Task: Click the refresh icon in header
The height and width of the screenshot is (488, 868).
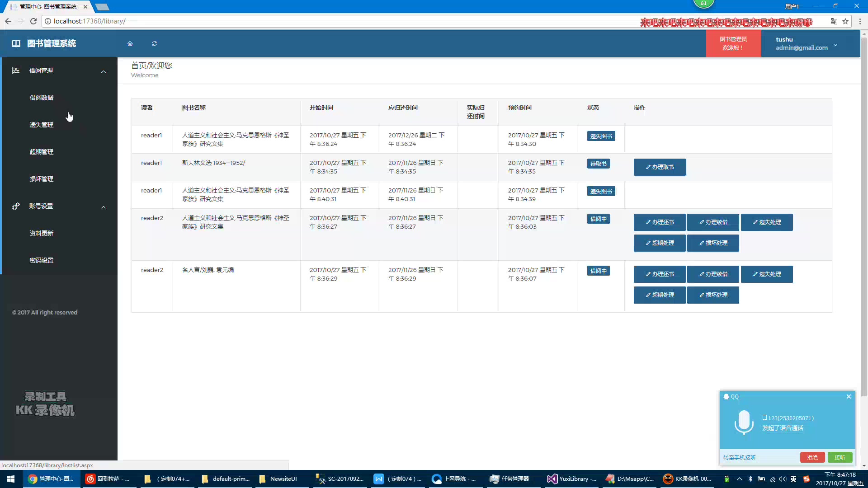Action: pyautogui.click(x=154, y=43)
